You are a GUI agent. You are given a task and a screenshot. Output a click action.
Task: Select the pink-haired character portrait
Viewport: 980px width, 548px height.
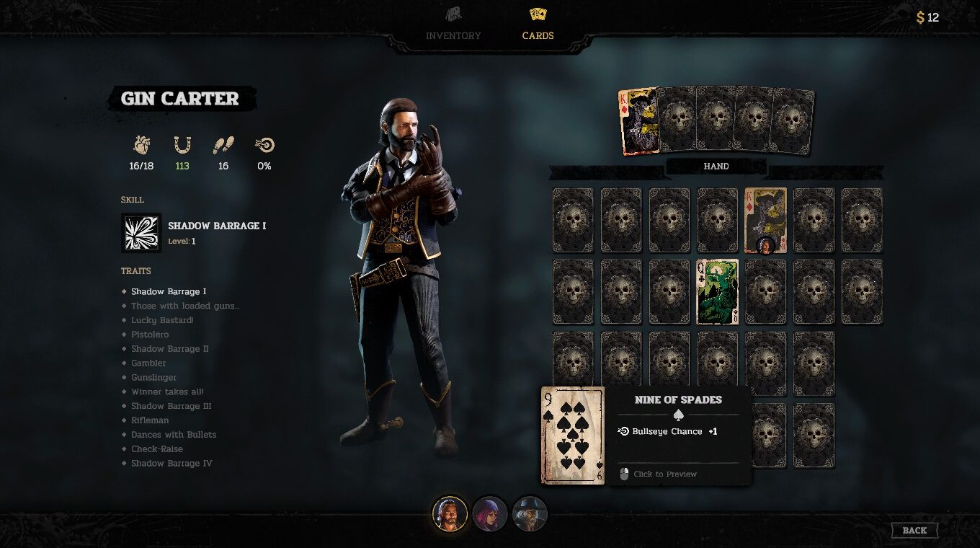click(x=490, y=514)
